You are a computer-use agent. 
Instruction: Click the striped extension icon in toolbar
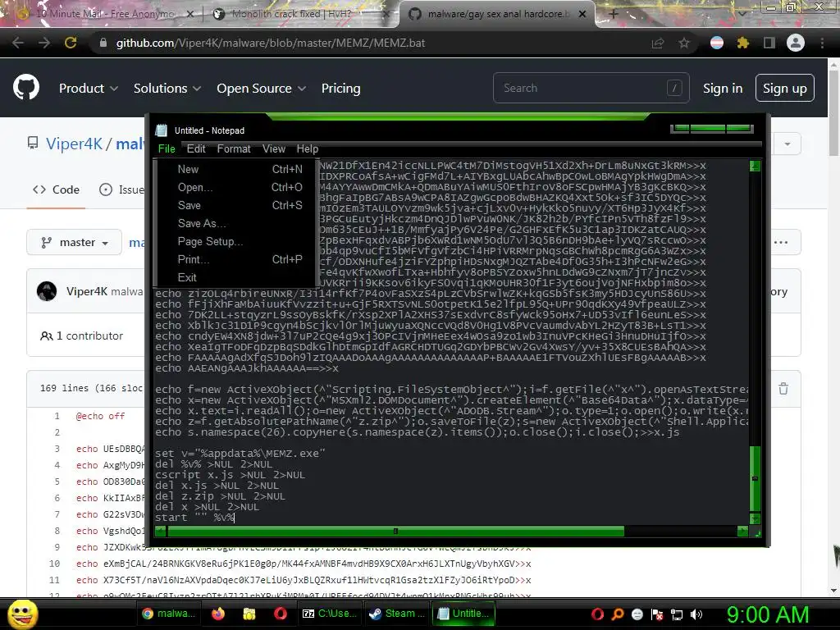click(x=717, y=43)
